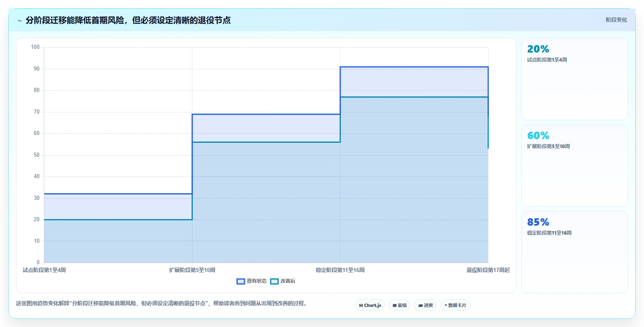Select the 表格 tag chip
Screen dimensions: 644x327
click(x=400, y=305)
